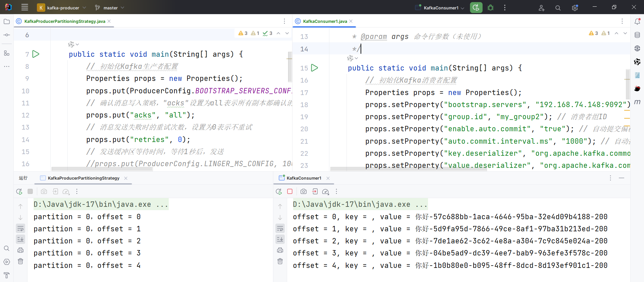Run main method at line 15 gutter
644x282 pixels.
pyautogui.click(x=314, y=68)
